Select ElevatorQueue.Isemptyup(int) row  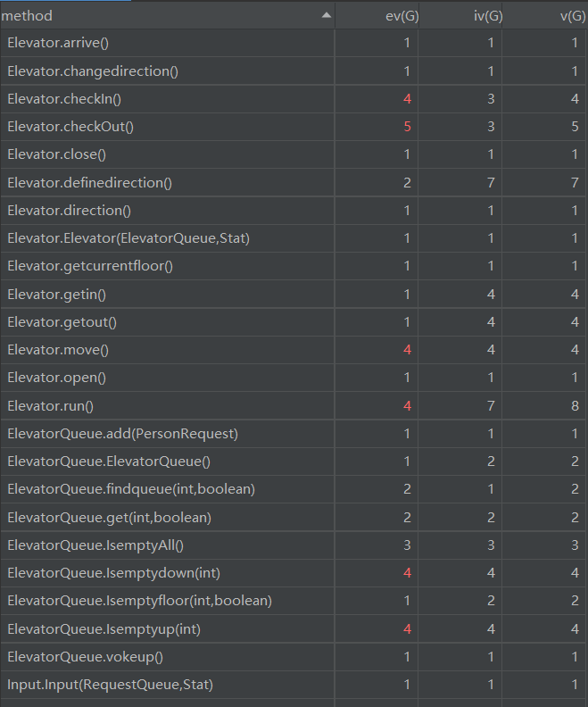click(x=294, y=629)
